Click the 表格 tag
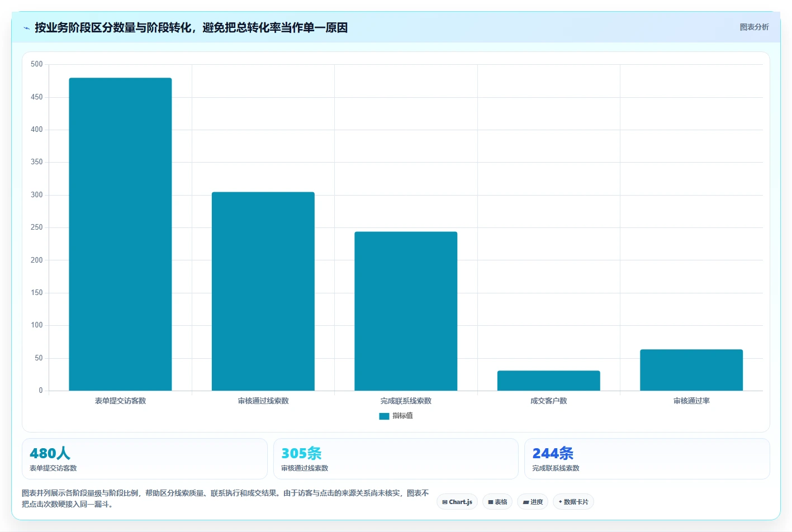Screen dimensions: 792x532 point(497,502)
